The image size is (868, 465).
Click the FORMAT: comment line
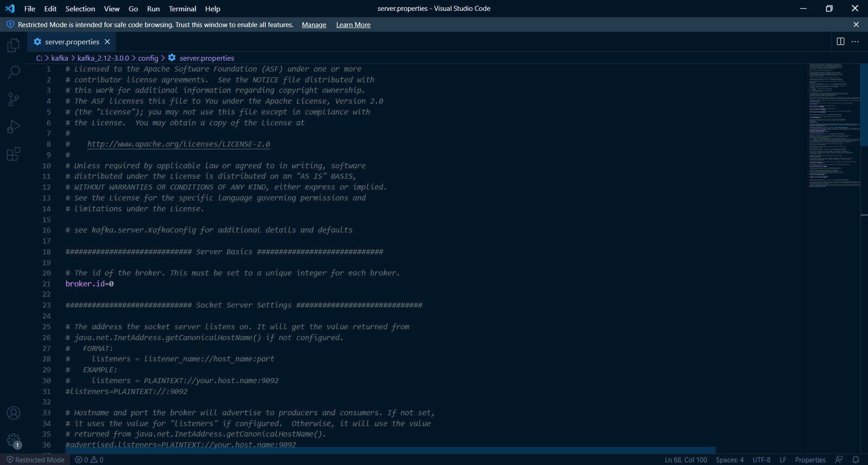[x=90, y=348]
